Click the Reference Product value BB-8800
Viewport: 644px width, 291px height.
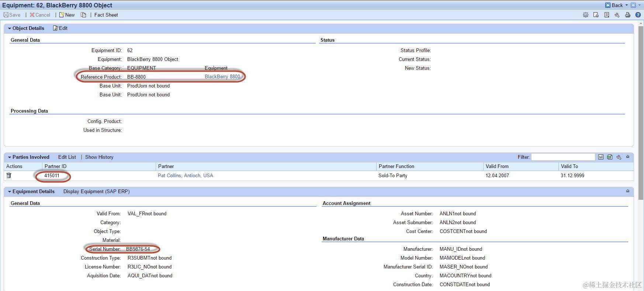pos(136,77)
